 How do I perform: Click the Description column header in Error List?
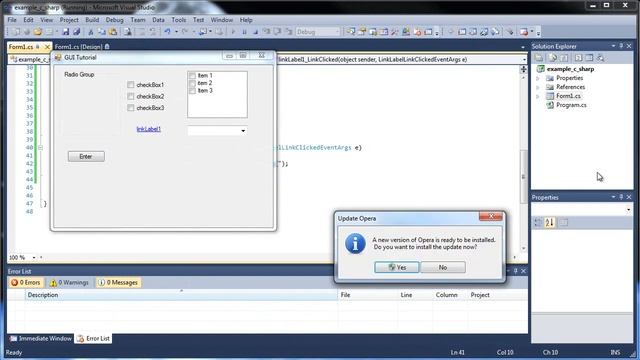pos(181,295)
